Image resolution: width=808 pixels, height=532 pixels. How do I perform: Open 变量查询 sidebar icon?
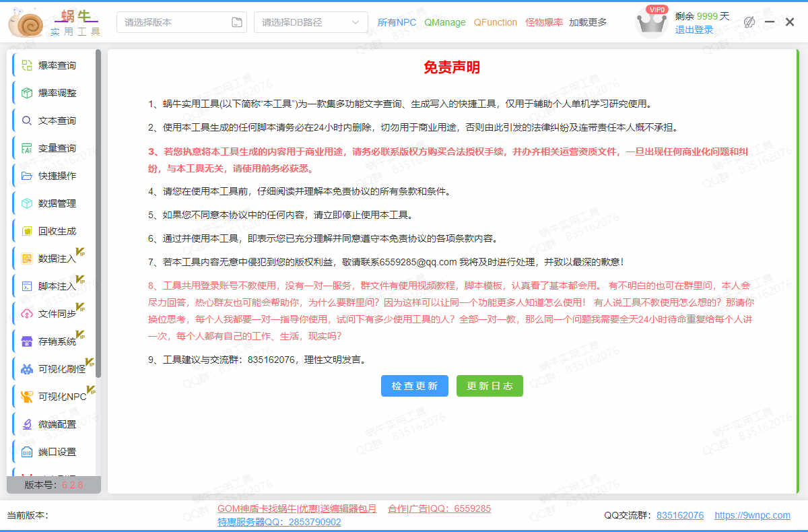27,148
